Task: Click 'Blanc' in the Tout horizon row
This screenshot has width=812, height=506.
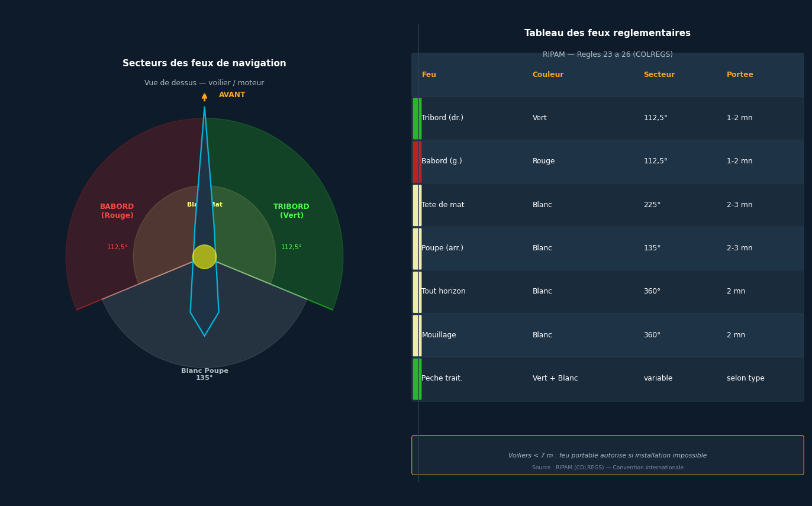Action: click(x=542, y=292)
